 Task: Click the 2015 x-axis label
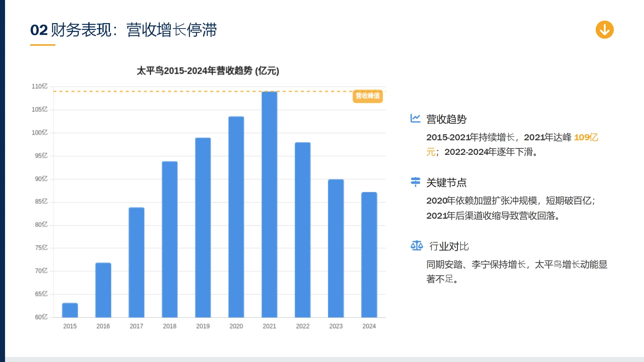[70, 326]
